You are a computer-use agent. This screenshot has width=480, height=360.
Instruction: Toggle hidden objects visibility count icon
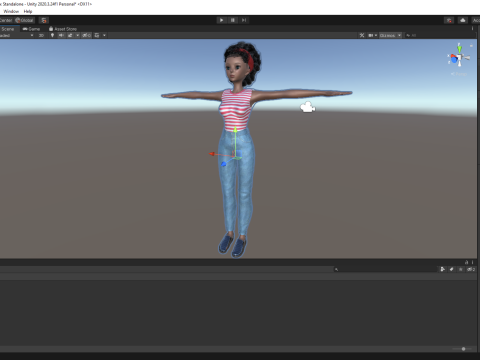[x=87, y=35]
